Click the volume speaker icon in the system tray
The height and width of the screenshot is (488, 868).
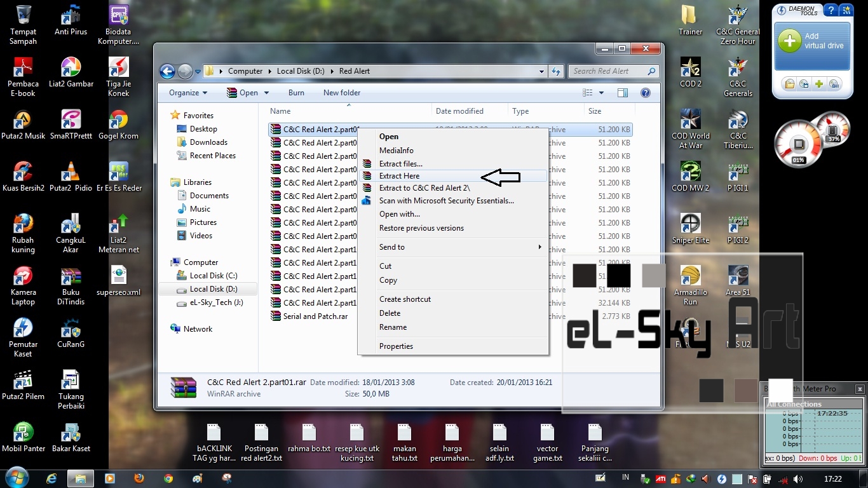tap(797, 479)
